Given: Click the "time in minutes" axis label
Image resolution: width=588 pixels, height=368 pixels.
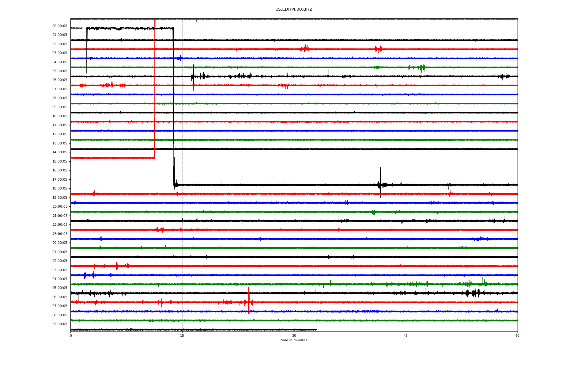Looking at the screenshot, I should [294, 340].
